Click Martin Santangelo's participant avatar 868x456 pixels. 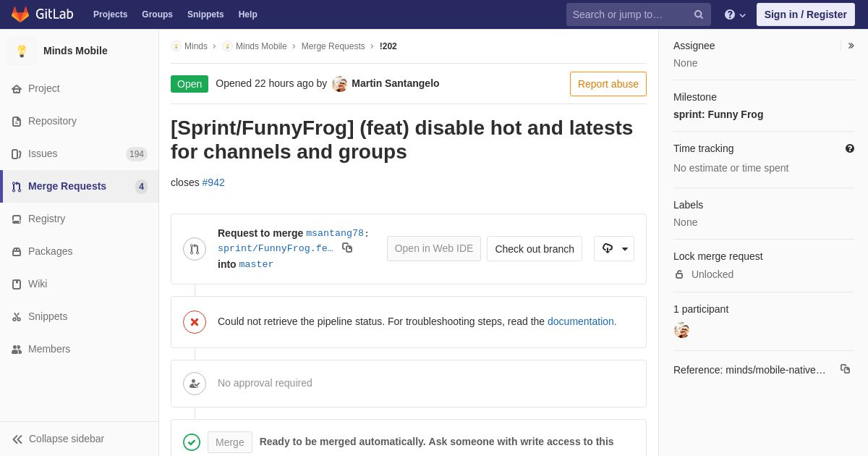point(681,330)
